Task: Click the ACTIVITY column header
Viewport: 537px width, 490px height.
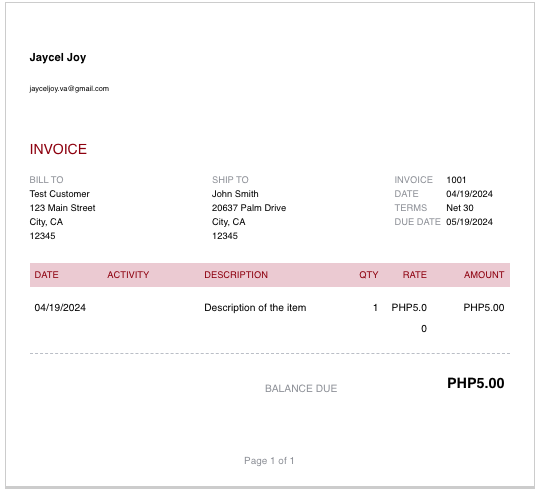Action: (128, 275)
